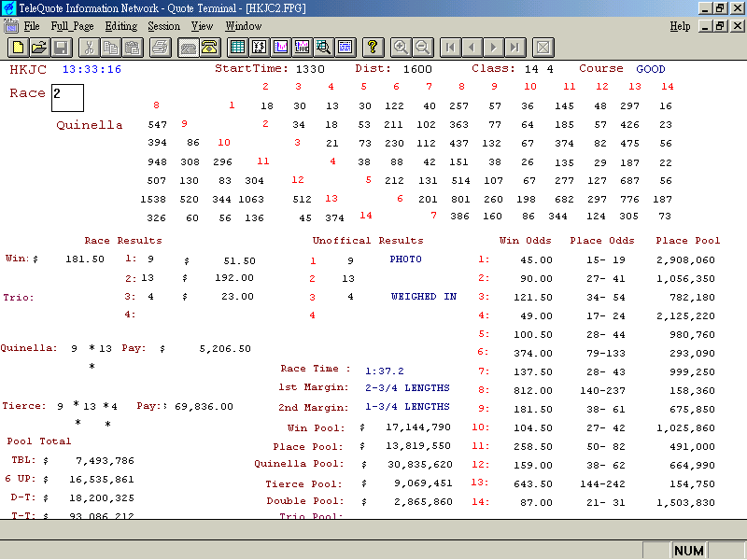This screenshot has width=747, height=560.
Task: Click the document icon beside File menu
Action: (x=10, y=26)
